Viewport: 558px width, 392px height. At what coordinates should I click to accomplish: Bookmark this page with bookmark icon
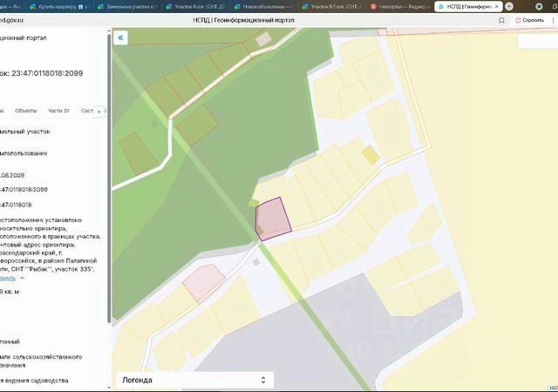501,20
